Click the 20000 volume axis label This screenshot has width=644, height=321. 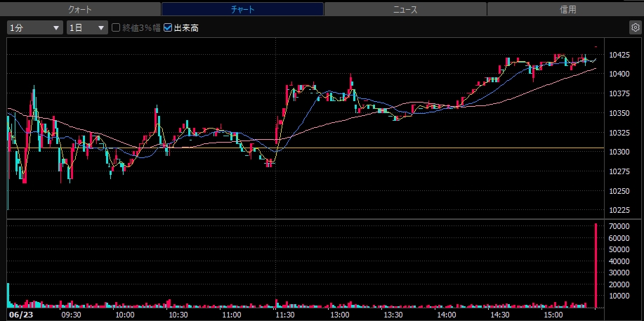click(619, 284)
